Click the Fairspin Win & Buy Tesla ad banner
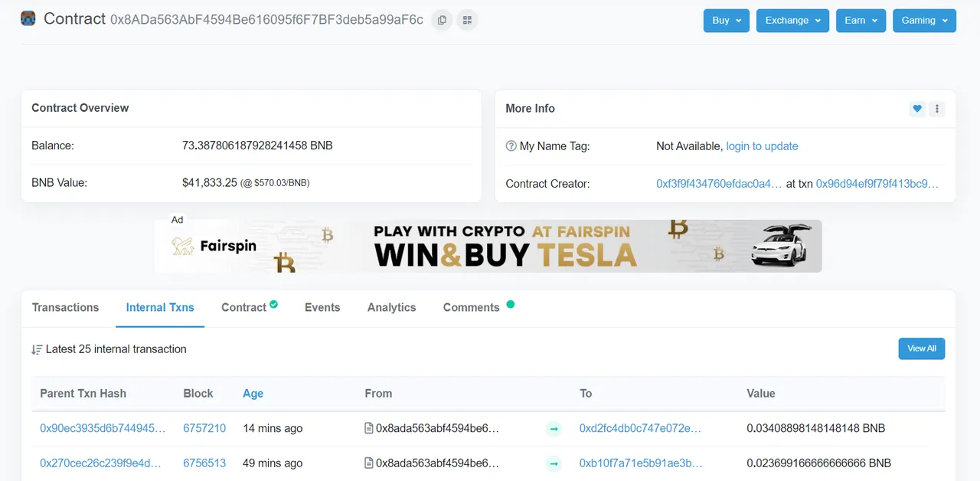Screen dimensions: 980x481 tap(488, 246)
